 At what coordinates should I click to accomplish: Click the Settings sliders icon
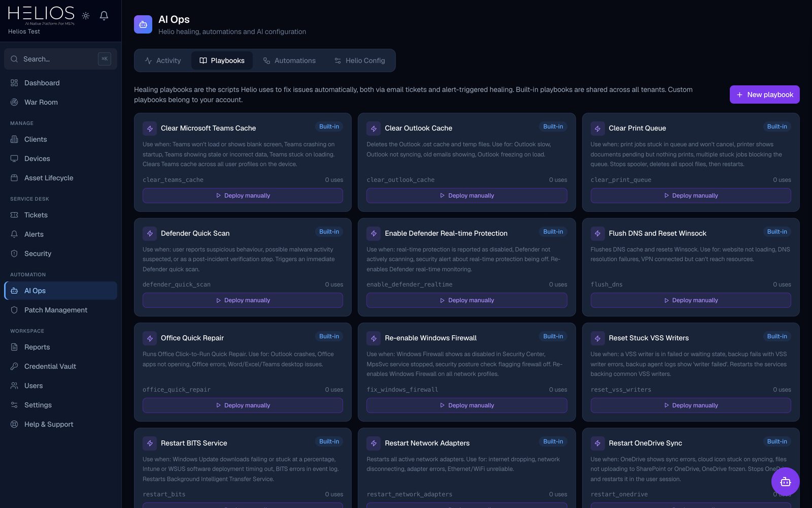(14, 405)
